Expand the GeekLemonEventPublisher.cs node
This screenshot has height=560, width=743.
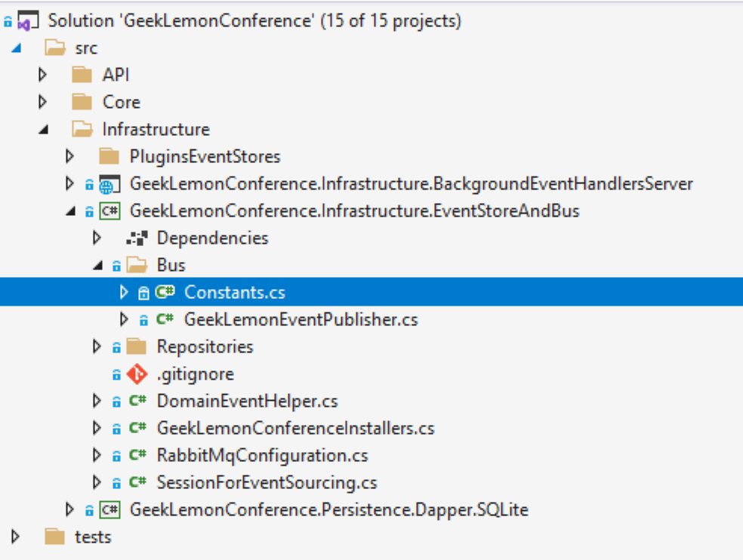(x=124, y=319)
